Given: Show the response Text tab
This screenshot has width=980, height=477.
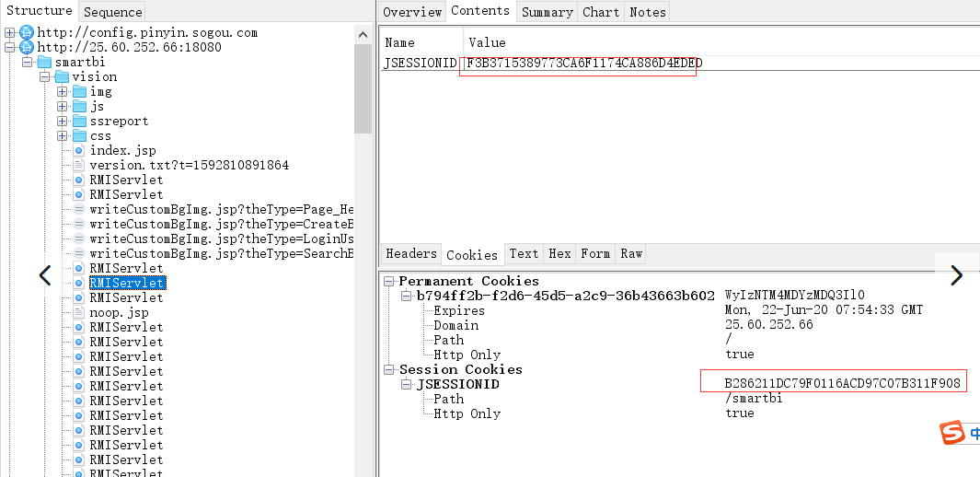Looking at the screenshot, I should click(524, 253).
